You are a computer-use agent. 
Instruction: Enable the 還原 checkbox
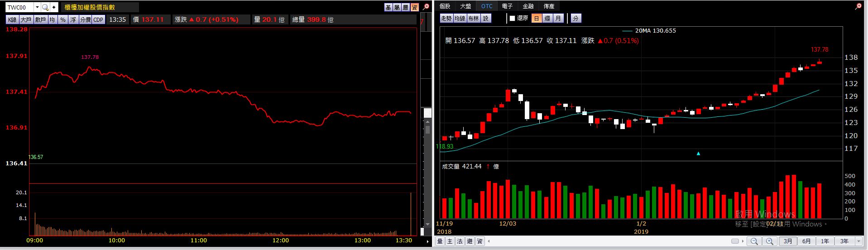pyautogui.click(x=513, y=18)
